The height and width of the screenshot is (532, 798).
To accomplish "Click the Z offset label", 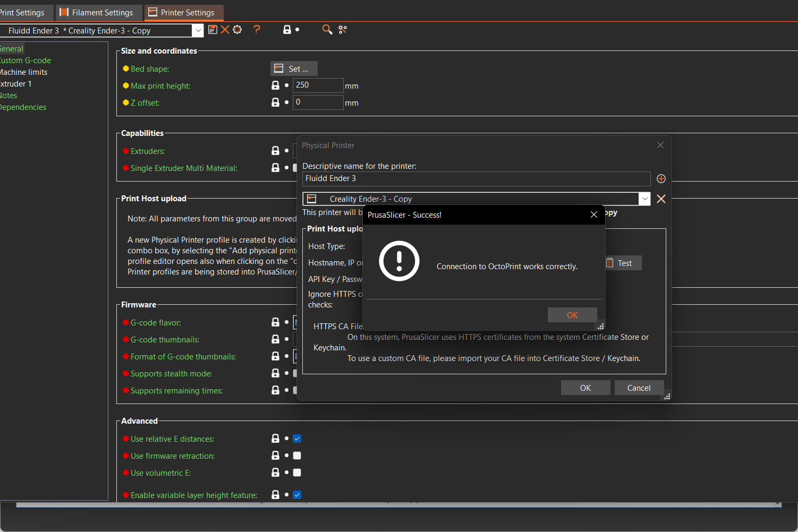I will tap(145, 102).
